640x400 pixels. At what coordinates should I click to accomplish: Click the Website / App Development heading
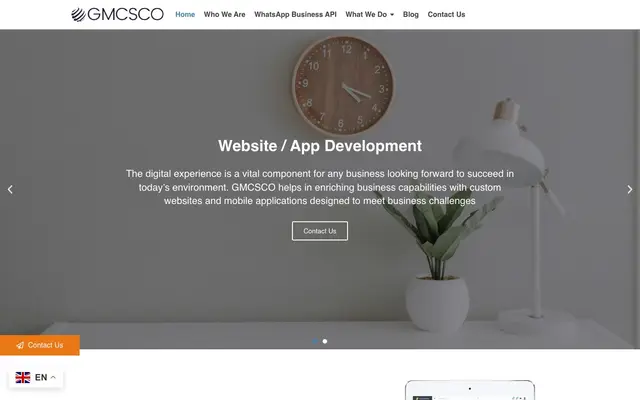coord(320,146)
